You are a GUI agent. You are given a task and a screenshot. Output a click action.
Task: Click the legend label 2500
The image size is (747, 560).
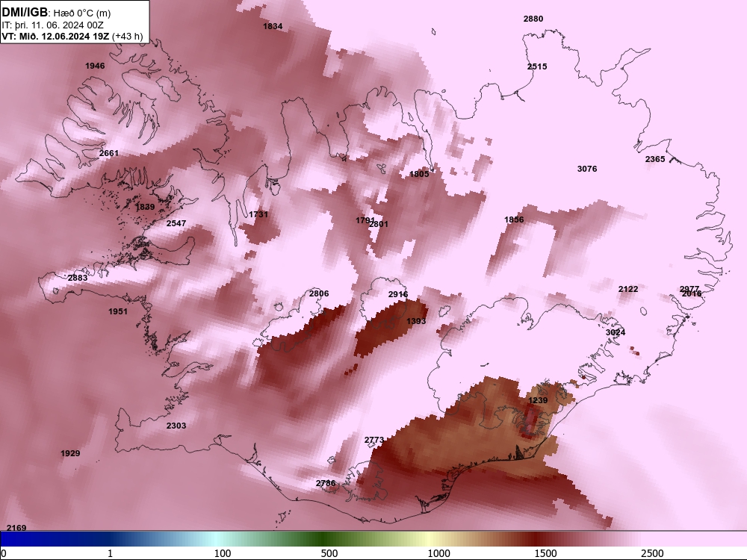coord(652,553)
